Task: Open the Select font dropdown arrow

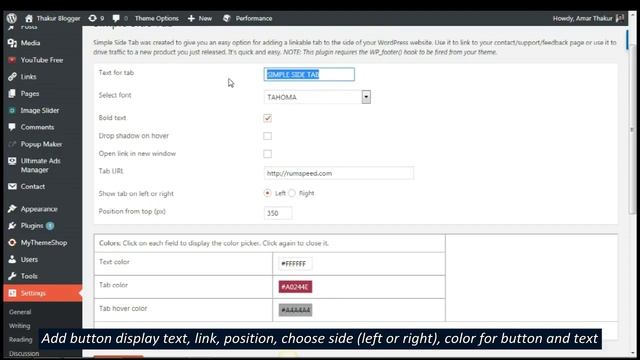Action: [366, 97]
